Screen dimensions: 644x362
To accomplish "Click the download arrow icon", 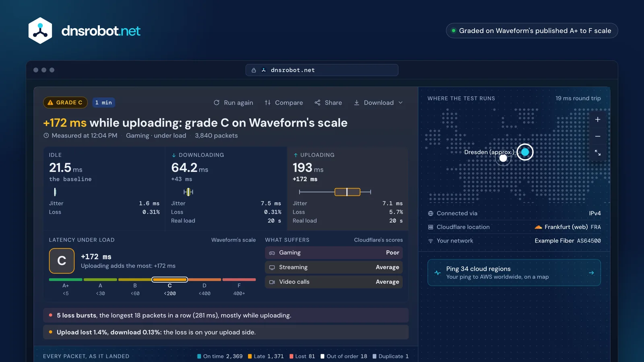I will (357, 103).
